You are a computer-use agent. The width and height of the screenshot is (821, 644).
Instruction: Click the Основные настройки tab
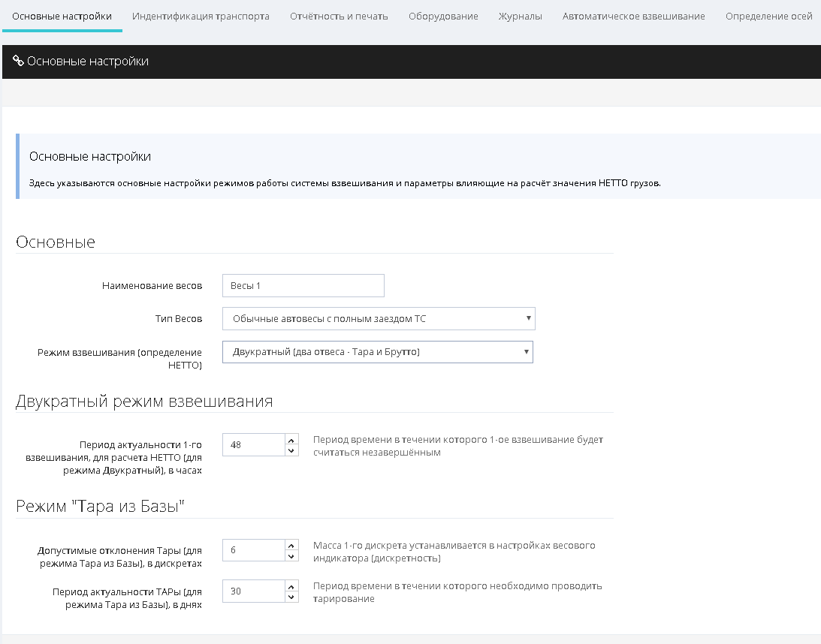tap(62, 16)
